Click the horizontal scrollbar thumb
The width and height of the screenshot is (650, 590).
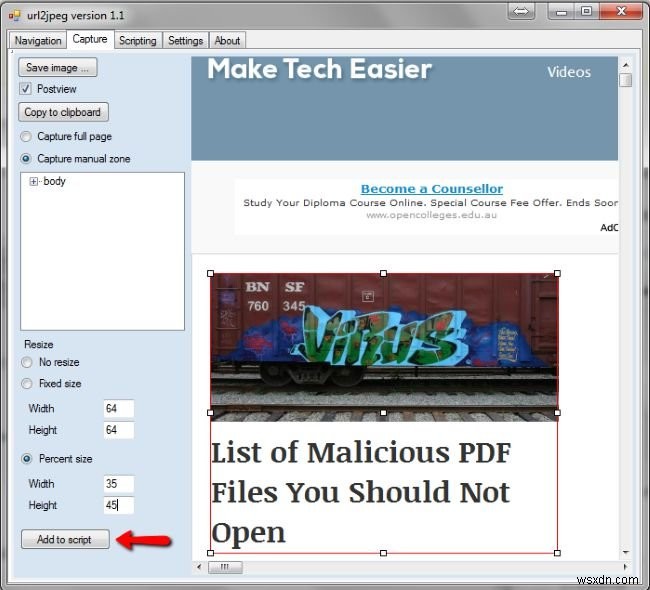225,567
